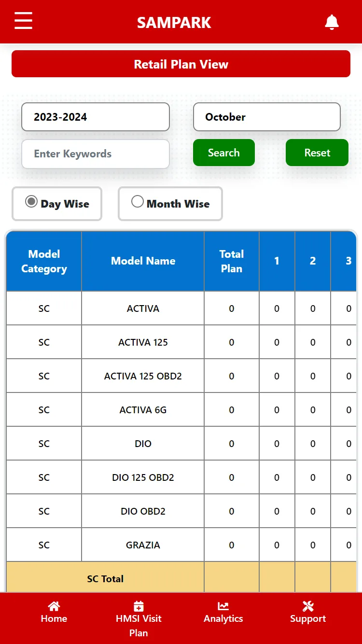Open Analytics tab label
The height and width of the screenshot is (644, 362).
point(223,618)
